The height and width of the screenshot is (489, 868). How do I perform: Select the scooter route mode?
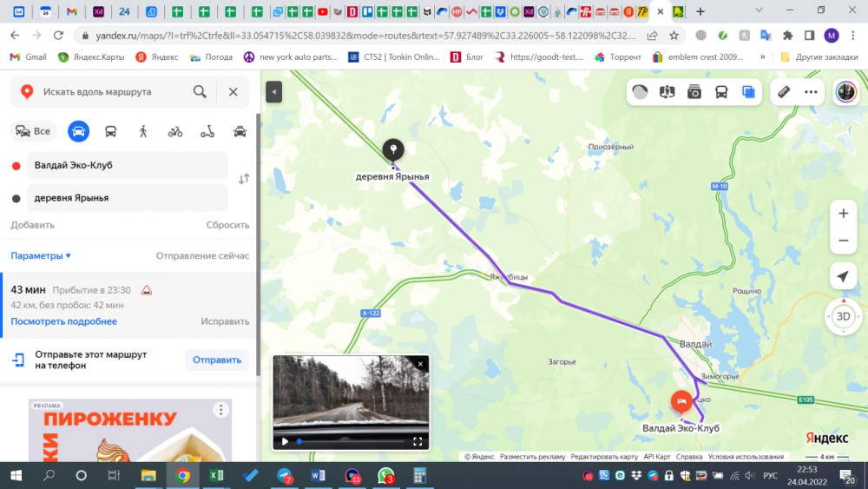(x=207, y=131)
